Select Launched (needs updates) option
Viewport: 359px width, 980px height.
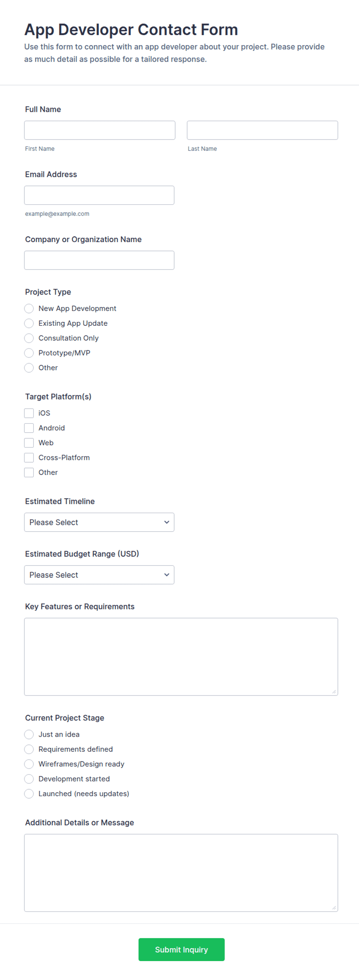coord(29,794)
